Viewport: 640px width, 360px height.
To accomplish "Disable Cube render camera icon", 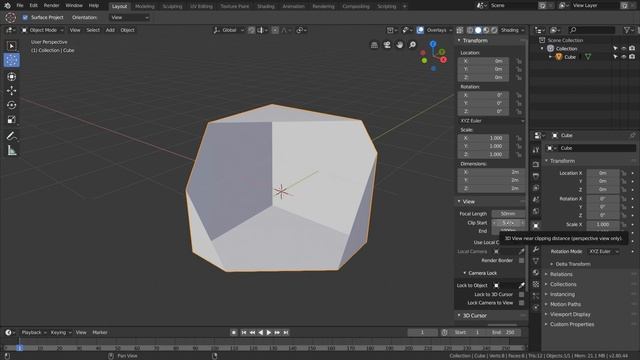I will (x=632, y=57).
